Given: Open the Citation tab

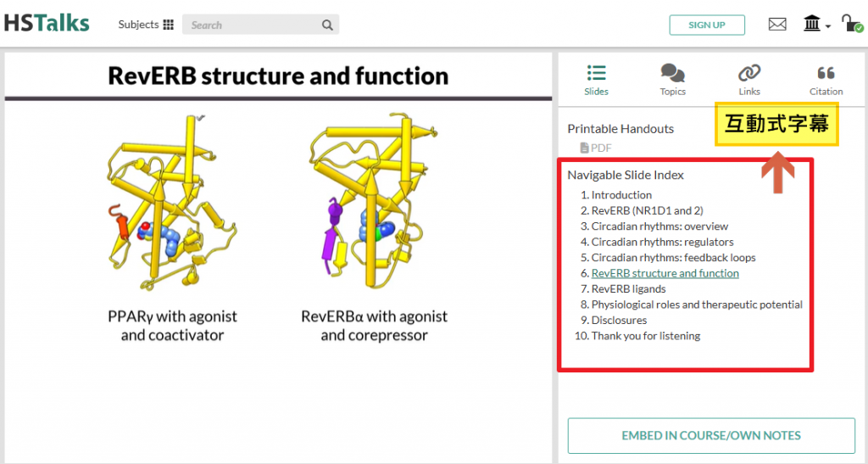Looking at the screenshot, I should pyautogui.click(x=826, y=79).
